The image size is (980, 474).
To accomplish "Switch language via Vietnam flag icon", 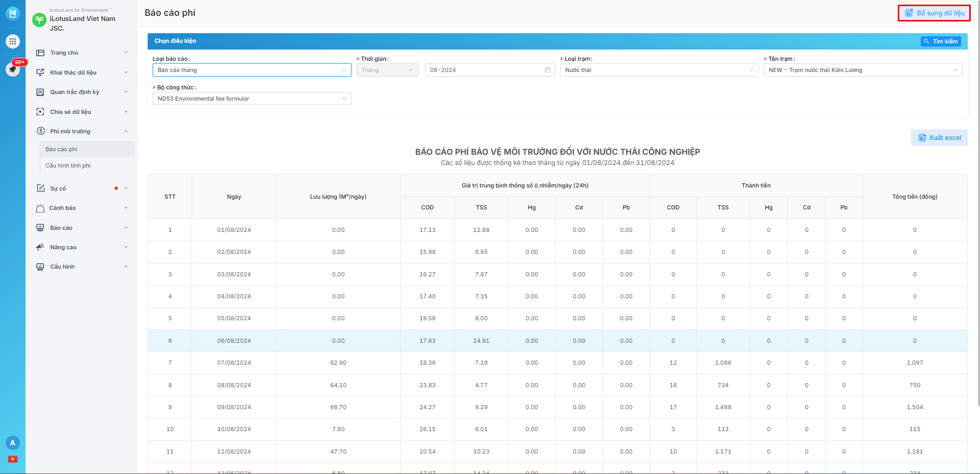I will coord(13,459).
